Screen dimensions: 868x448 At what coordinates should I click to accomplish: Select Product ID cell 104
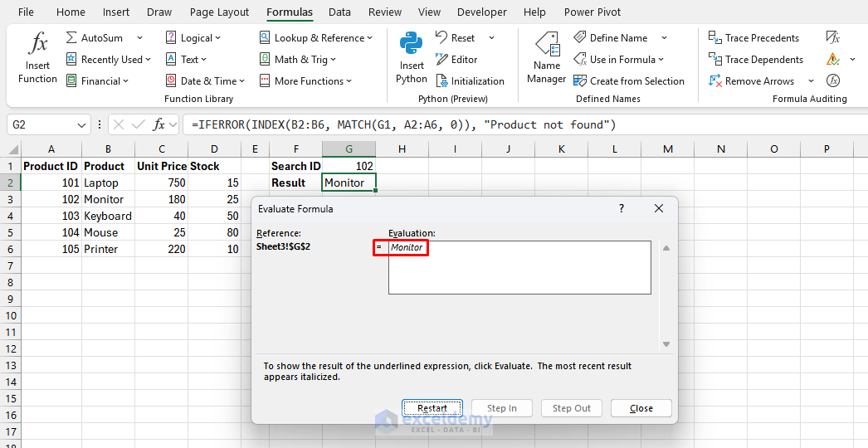point(51,232)
